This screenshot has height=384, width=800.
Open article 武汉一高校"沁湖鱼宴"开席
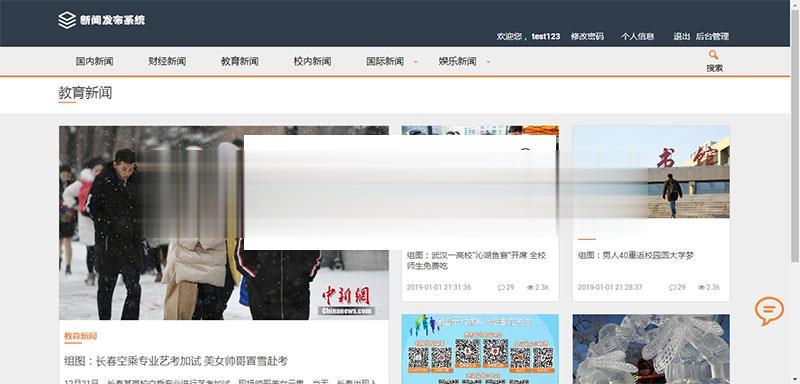pos(476,260)
